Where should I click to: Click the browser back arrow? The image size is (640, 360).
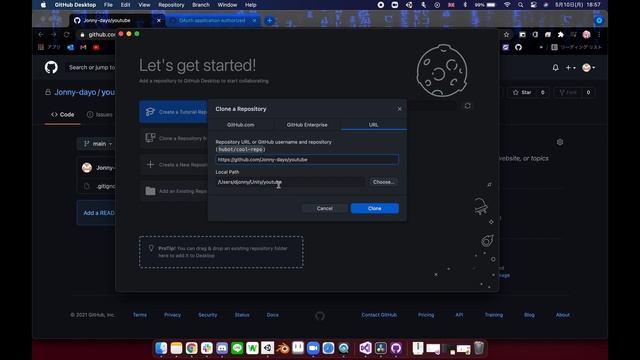click(x=40, y=35)
